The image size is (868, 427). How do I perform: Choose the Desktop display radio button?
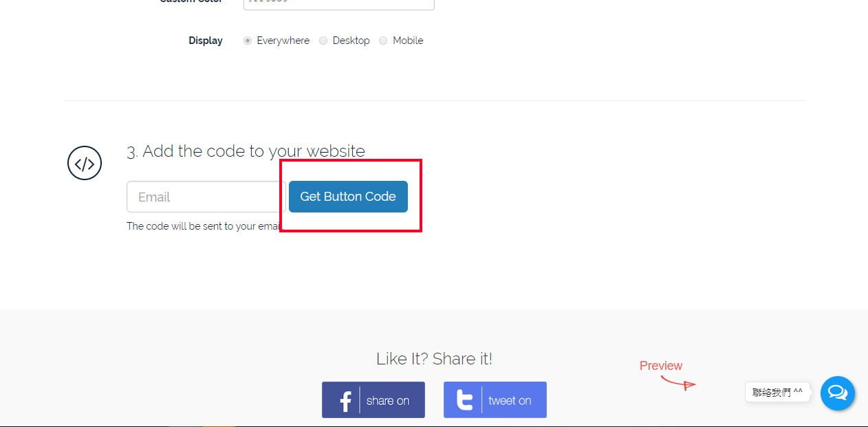tap(323, 41)
